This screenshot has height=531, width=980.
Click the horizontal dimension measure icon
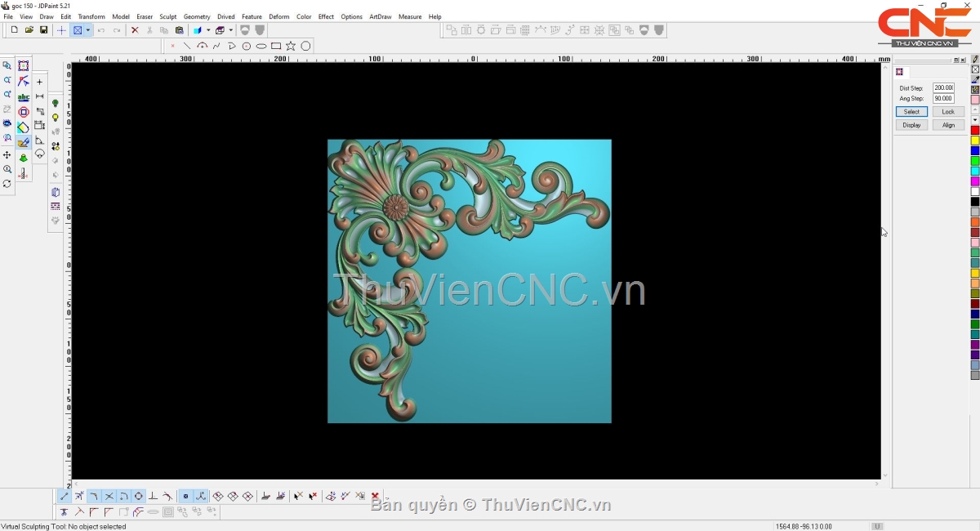(x=39, y=96)
